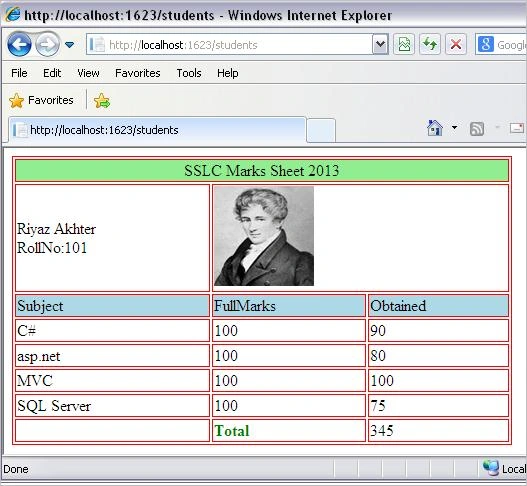Open the Favorites menu
Screen dimensions: 527x486
pos(137,73)
